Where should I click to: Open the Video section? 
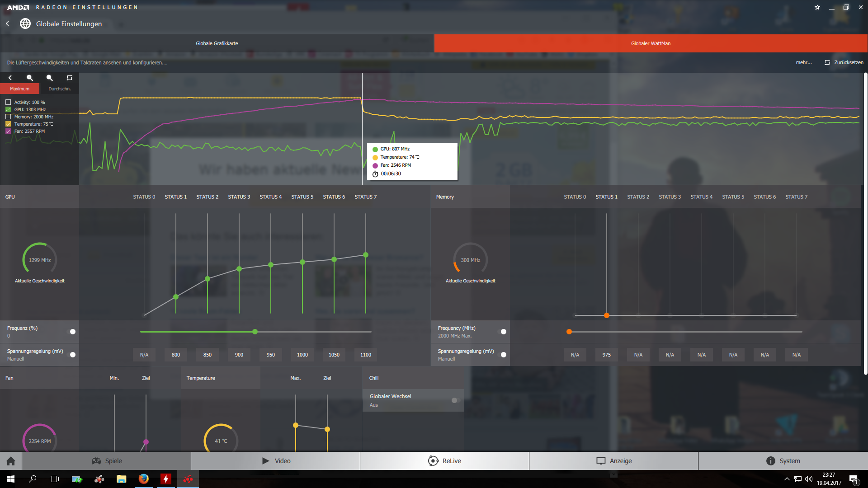click(x=276, y=461)
